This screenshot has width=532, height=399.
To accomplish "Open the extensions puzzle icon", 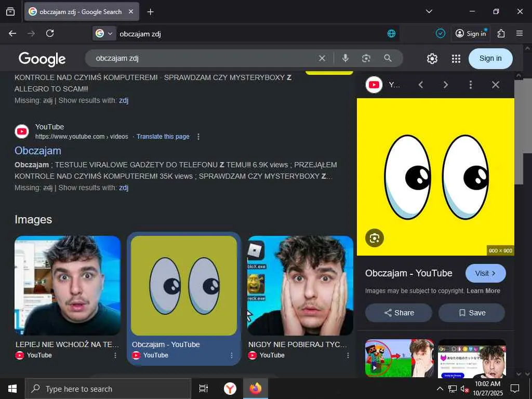I will tap(501, 33).
